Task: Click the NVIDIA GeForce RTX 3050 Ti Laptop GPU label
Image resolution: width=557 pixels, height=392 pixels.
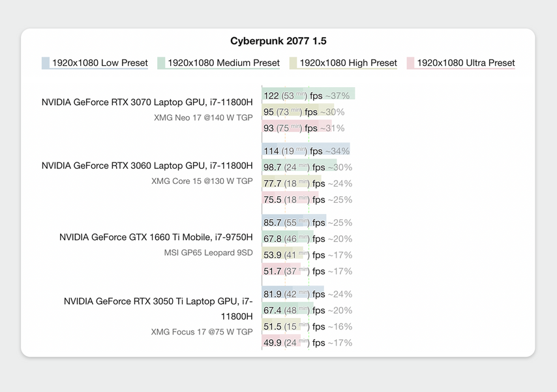Action: click(x=158, y=309)
